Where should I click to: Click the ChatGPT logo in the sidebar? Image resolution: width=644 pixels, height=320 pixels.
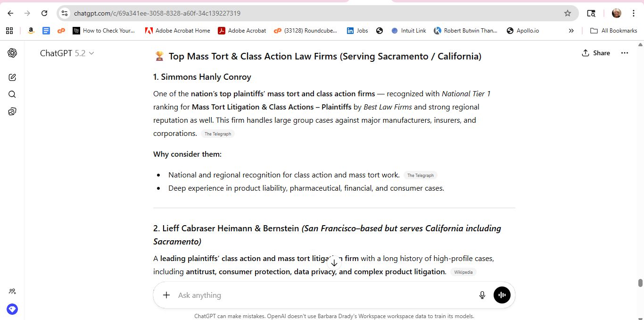coord(12,53)
